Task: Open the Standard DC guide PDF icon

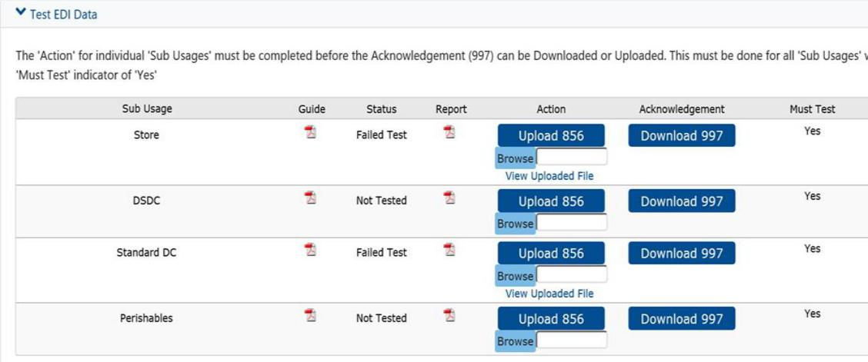Action: tap(311, 251)
